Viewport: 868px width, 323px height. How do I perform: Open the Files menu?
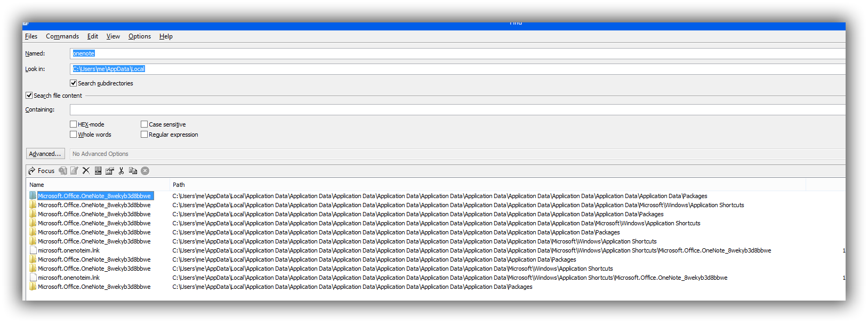31,36
